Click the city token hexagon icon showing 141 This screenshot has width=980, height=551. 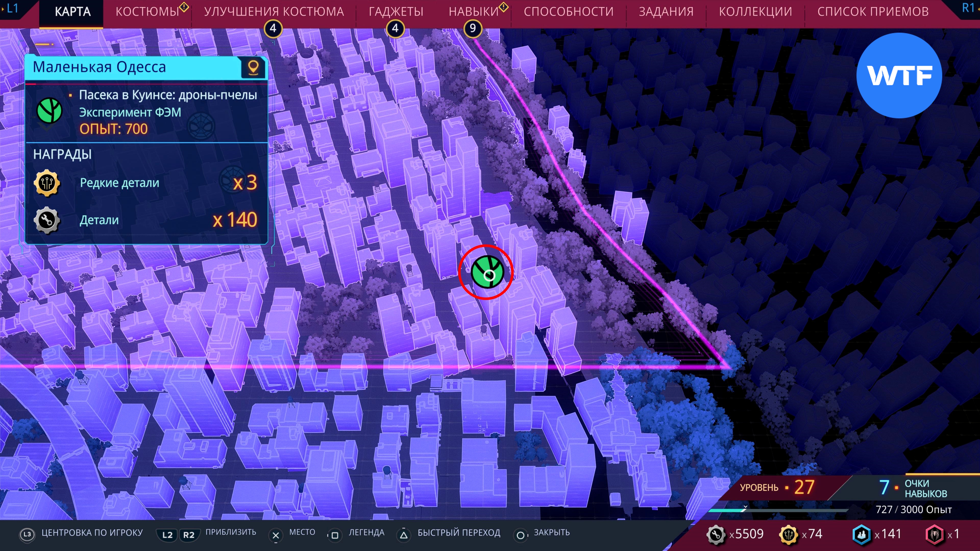(861, 534)
